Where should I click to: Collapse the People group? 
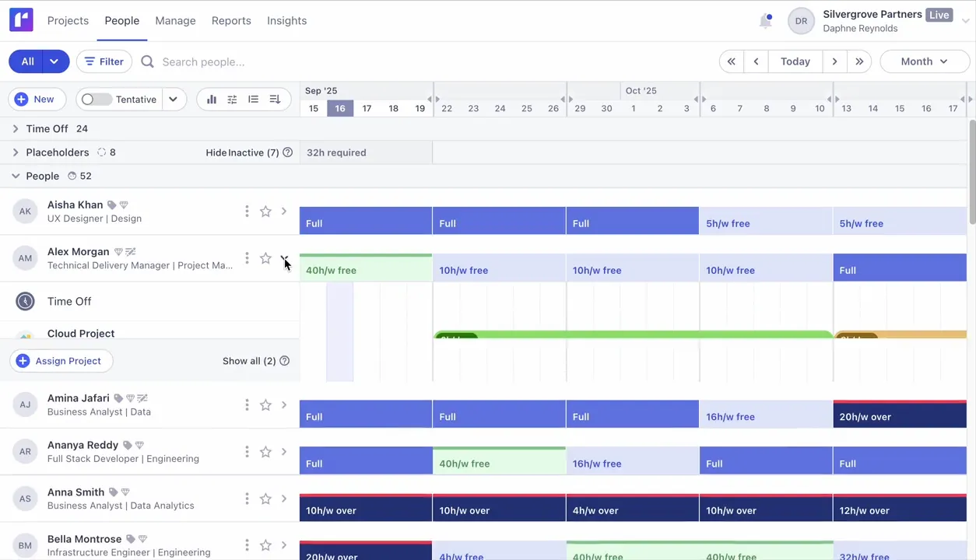pos(16,177)
